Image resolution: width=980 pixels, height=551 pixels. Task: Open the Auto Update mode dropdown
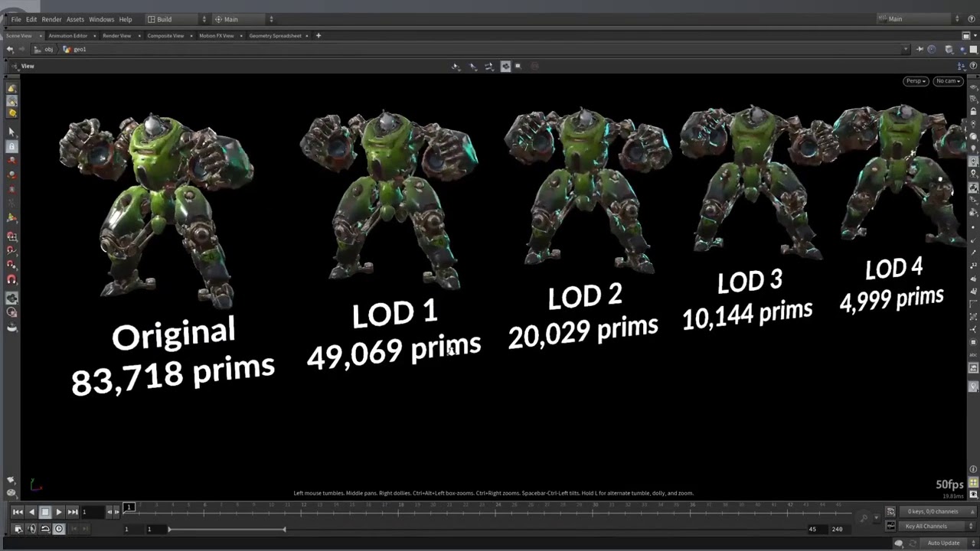[x=948, y=543]
